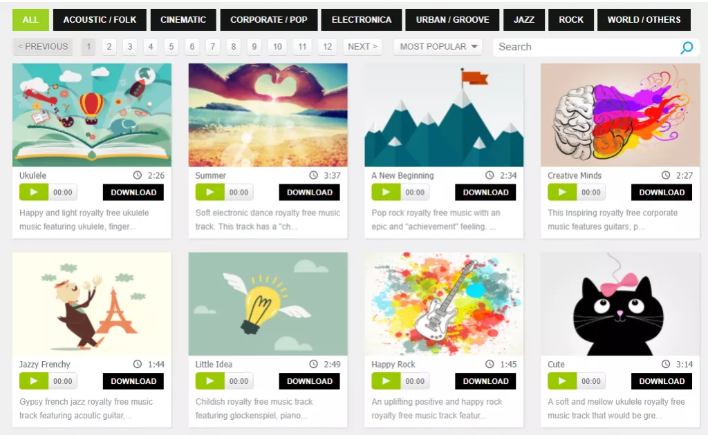Play the Jazzy Frenchy track
The image size is (708, 435).
click(x=34, y=381)
